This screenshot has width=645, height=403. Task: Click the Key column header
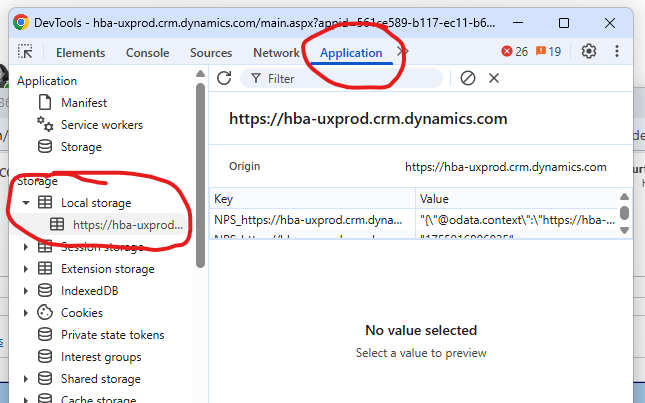tap(312, 199)
